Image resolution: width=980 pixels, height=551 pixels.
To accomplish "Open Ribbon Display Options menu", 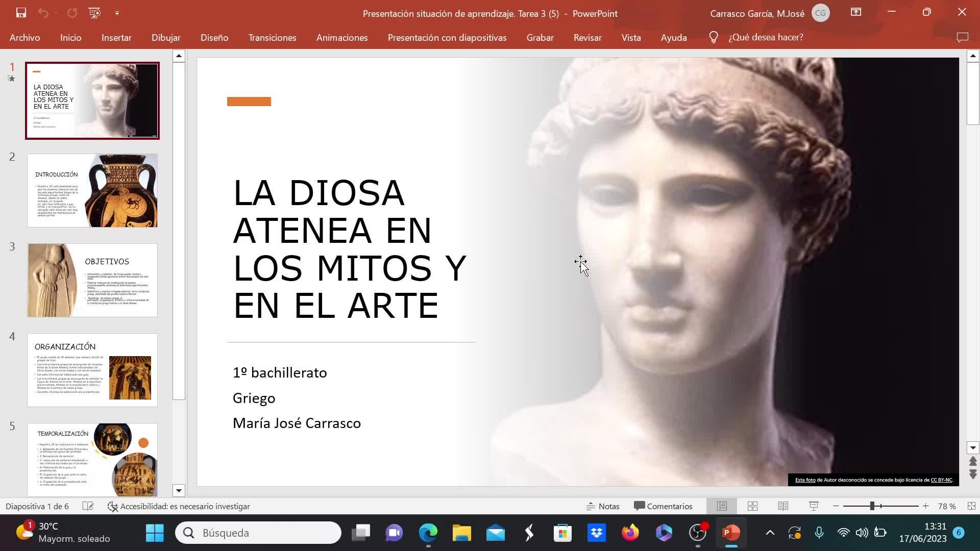I will (856, 13).
